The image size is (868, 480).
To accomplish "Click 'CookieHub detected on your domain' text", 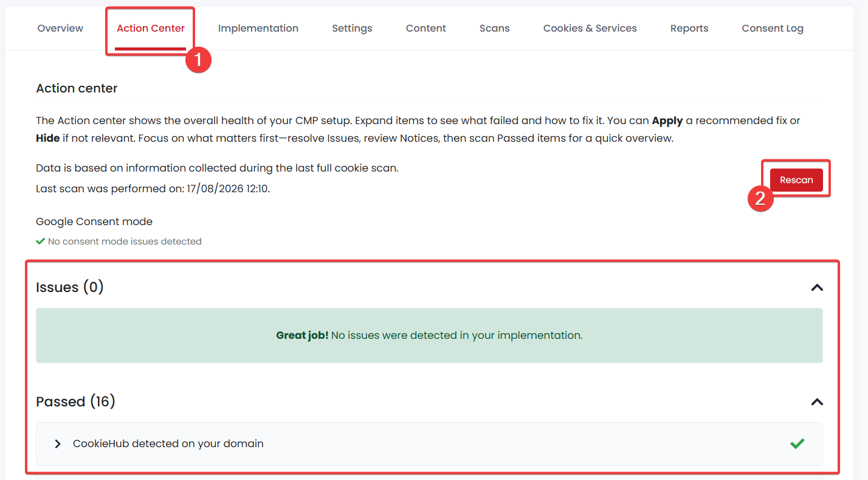I will [x=168, y=443].
